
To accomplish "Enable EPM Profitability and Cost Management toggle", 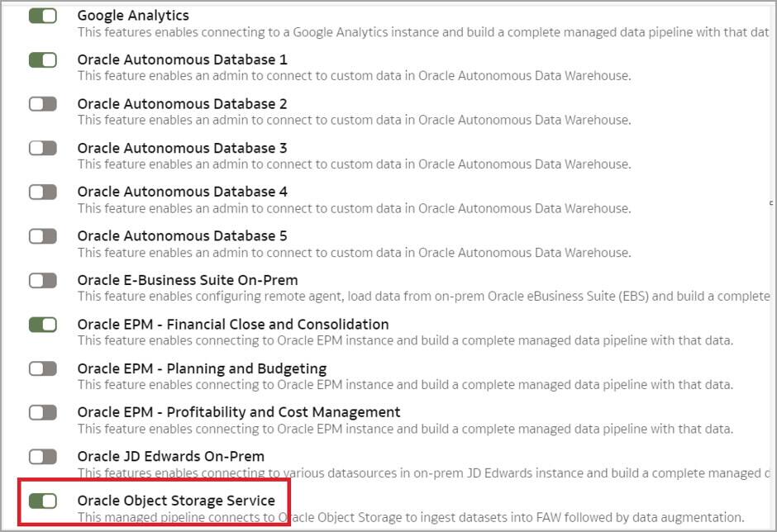I will click(x=43, y=412).
